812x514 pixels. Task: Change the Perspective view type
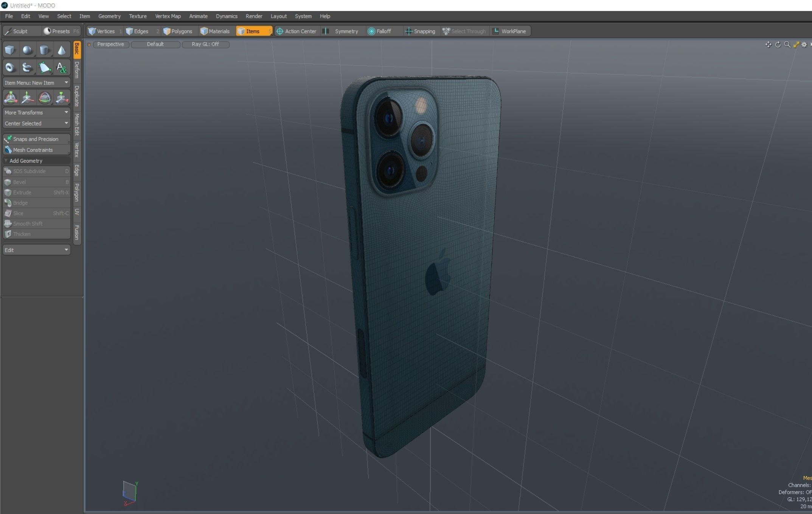click(111, 44)
